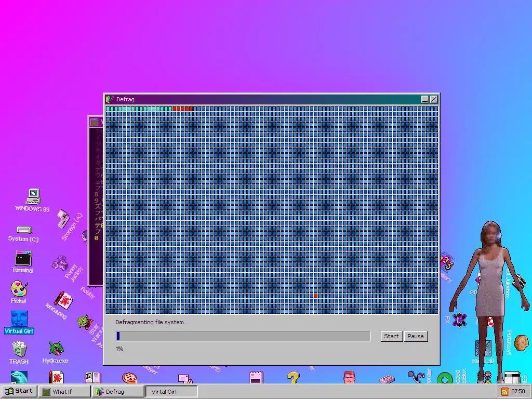Open the 123 gallery icon
Screen dimensions: 532x399
pos(446,262)
